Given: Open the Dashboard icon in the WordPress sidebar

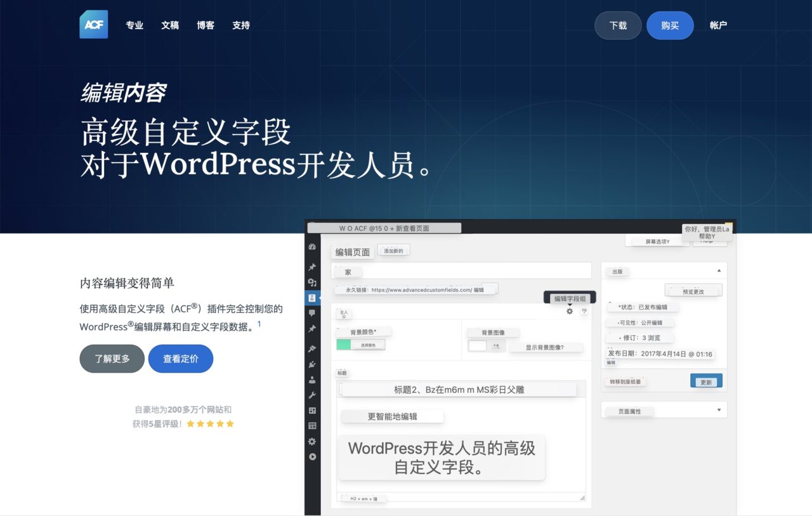Looking at the screenshot, I should pyautogui.click(x=312, y=247).
